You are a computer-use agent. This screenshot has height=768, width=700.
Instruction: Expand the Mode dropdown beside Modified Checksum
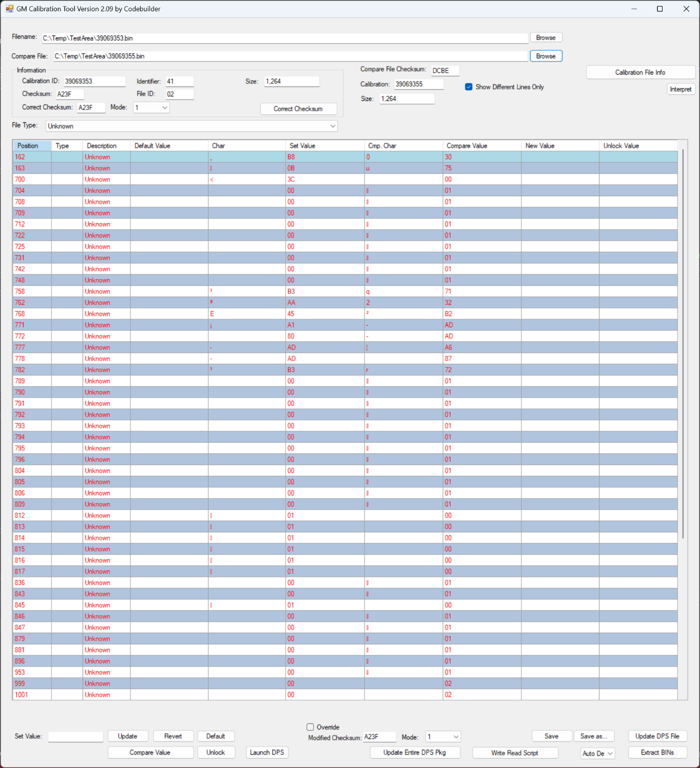pyautogui.click(x=443, y=737)
